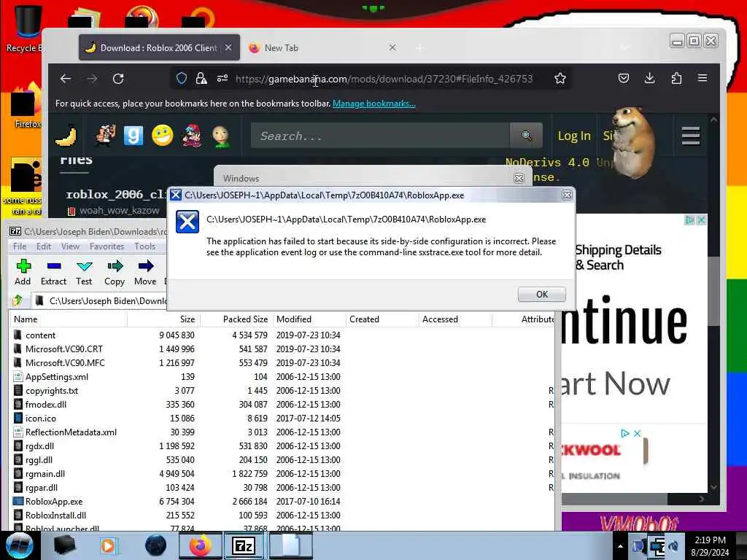Click the 7-Zip taskbar button
Image resolution: width=747 pixels, height=560 pixels.
(x=244, y=545)
